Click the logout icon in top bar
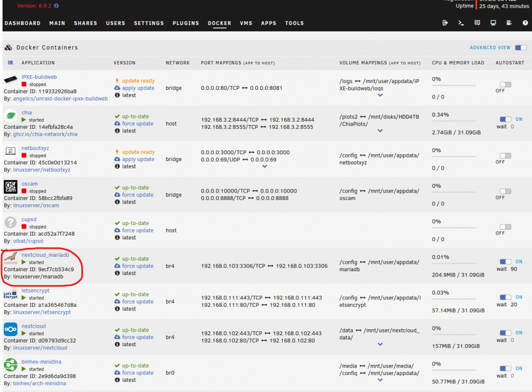Screen dimensions: 532x392 click(445, 23)
